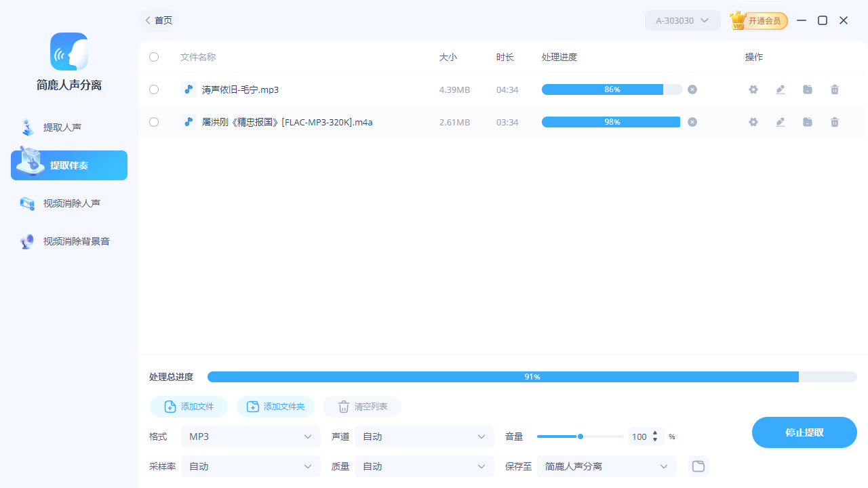Open the 保存至 location dropdown
The width and height of the screenshot is (868, 488).
(606, 466)
